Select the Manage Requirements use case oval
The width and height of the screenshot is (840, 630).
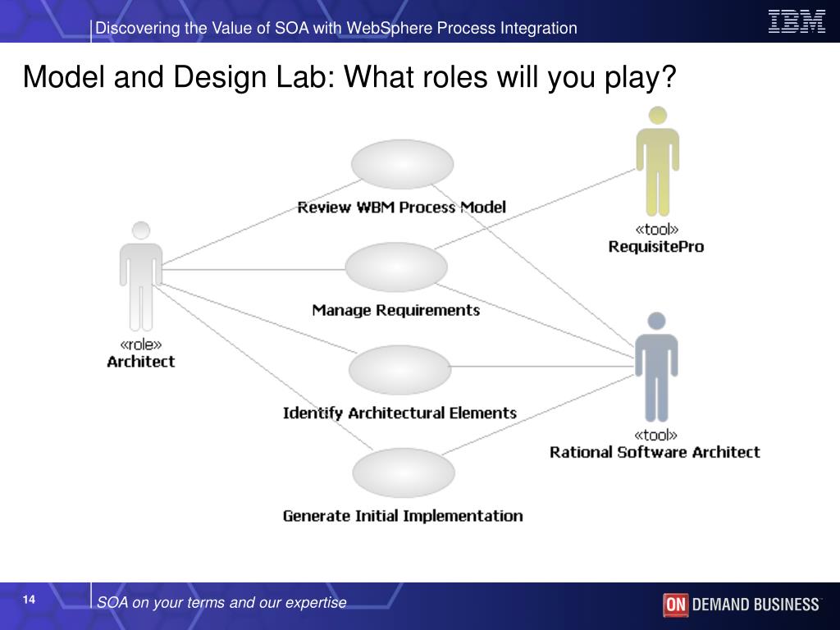click(x=396, y=267)
